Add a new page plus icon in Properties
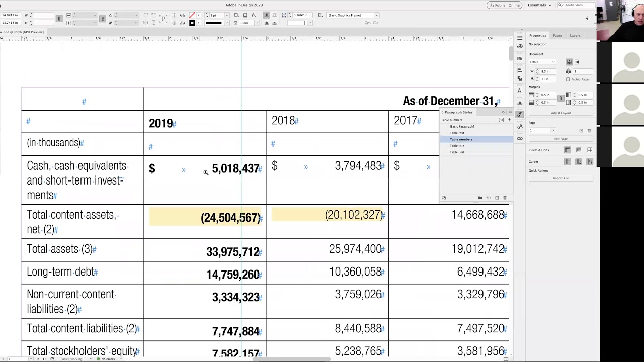 581,130
